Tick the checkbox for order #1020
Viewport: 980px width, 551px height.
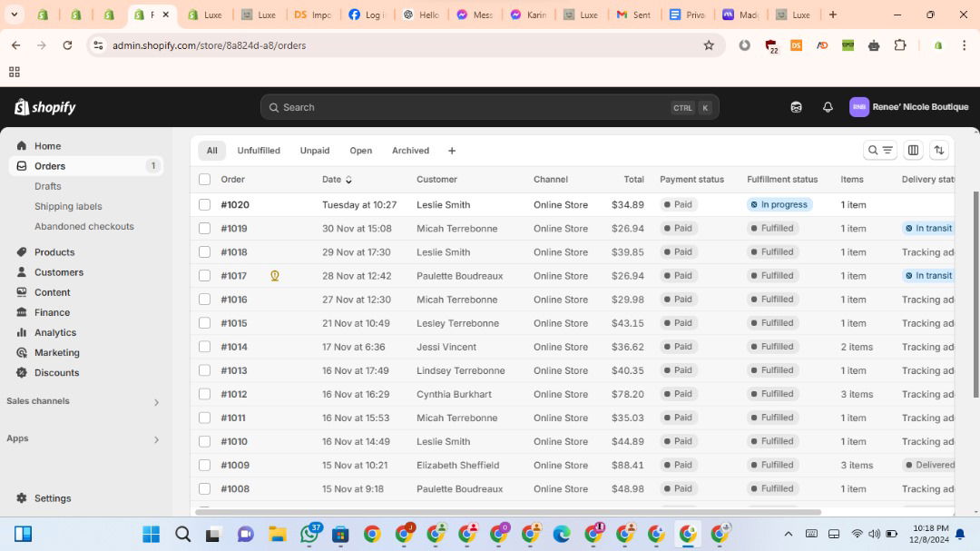(x=204, y=205)
